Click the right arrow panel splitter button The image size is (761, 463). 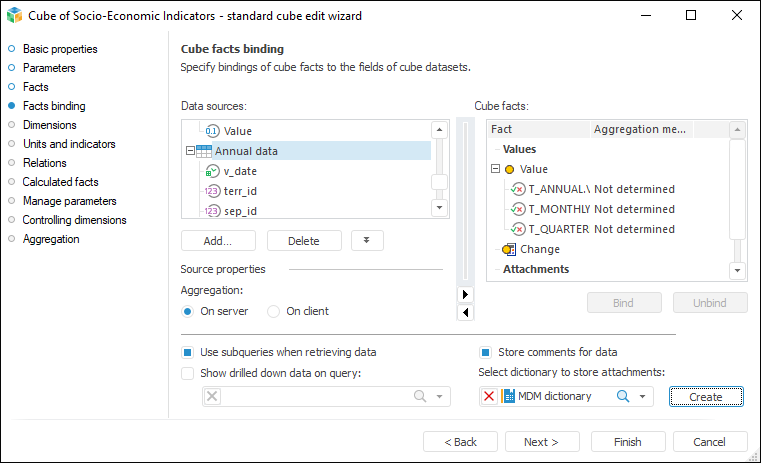[x=464, y=294]
